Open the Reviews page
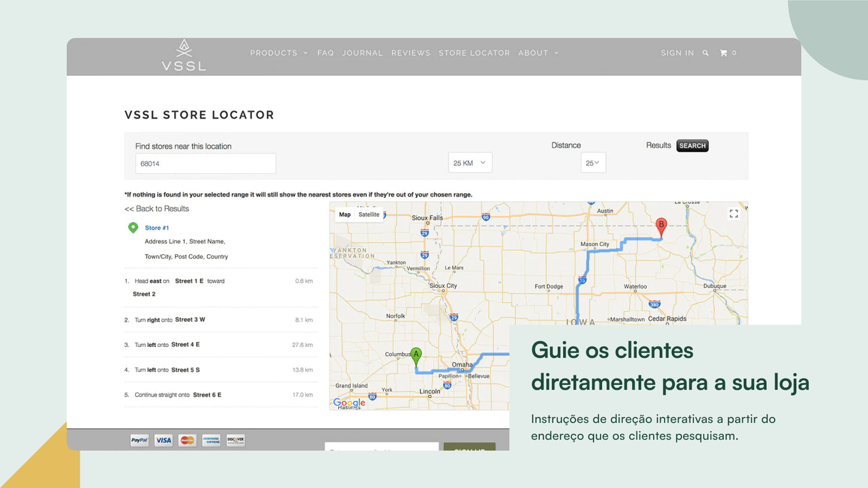 411,53
